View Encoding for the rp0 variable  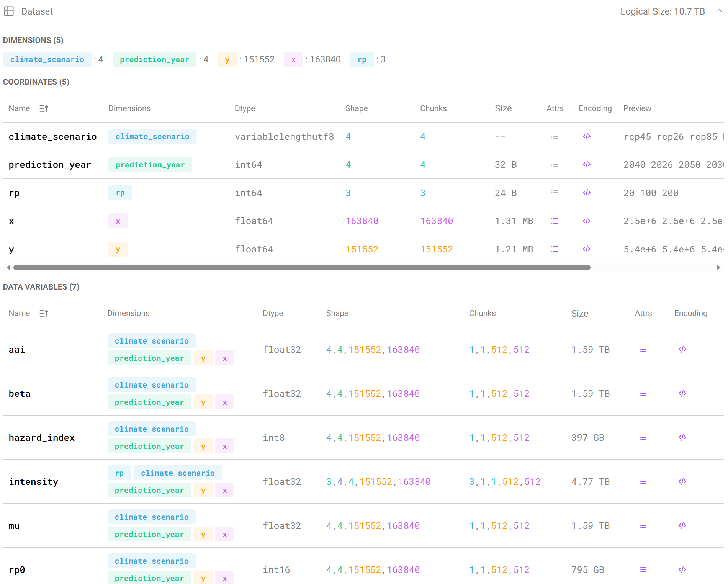click(x=682, y=569)
